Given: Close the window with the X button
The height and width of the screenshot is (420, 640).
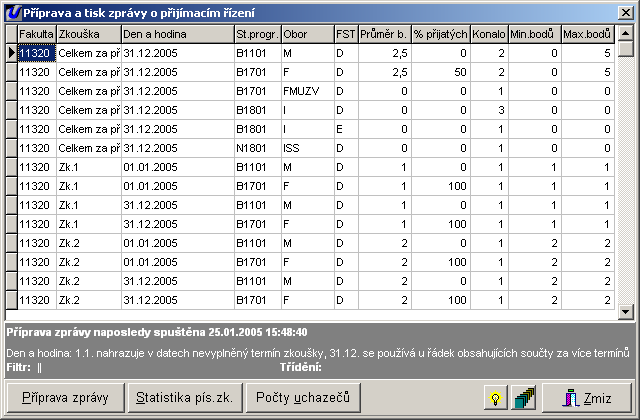Looking at the screenshot, I should 625,11.
